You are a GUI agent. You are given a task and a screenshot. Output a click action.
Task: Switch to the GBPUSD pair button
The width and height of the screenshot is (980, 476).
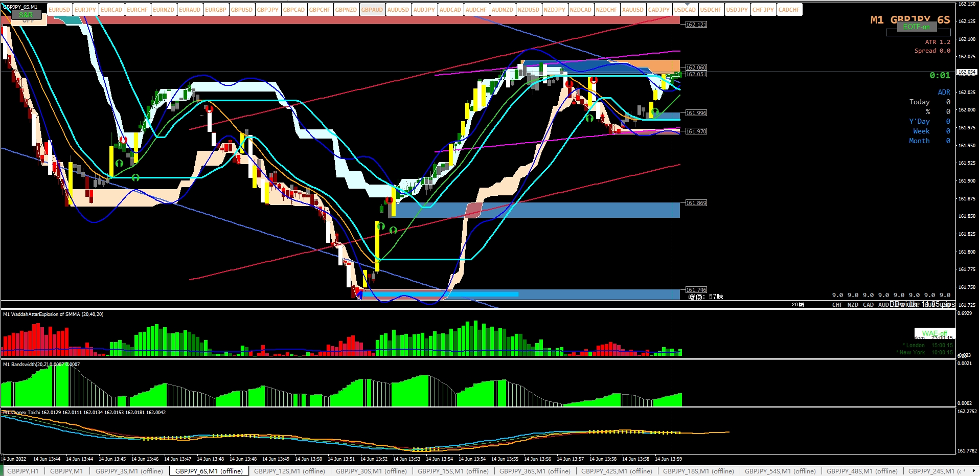point(242,10)
